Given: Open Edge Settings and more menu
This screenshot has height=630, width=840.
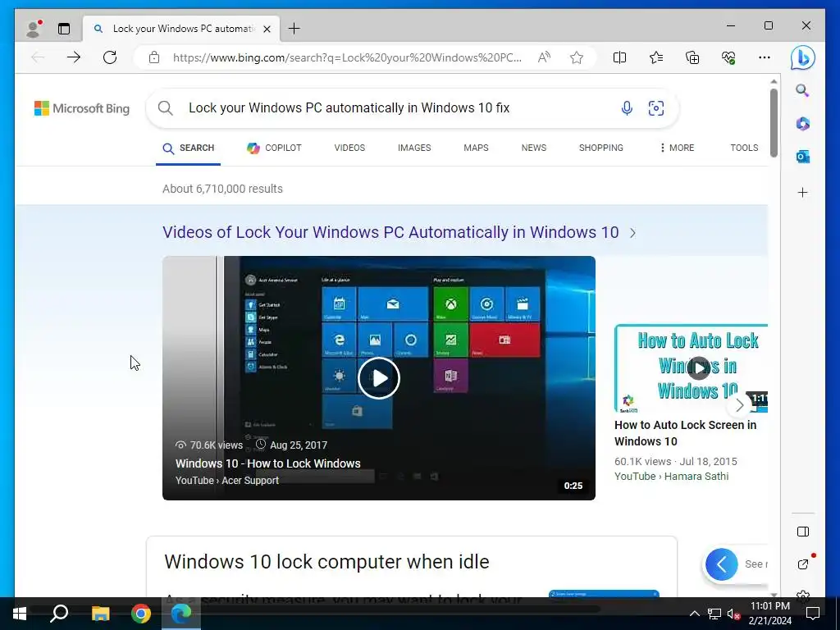Looking at the screenshot, I should click(x=765, y=57).
